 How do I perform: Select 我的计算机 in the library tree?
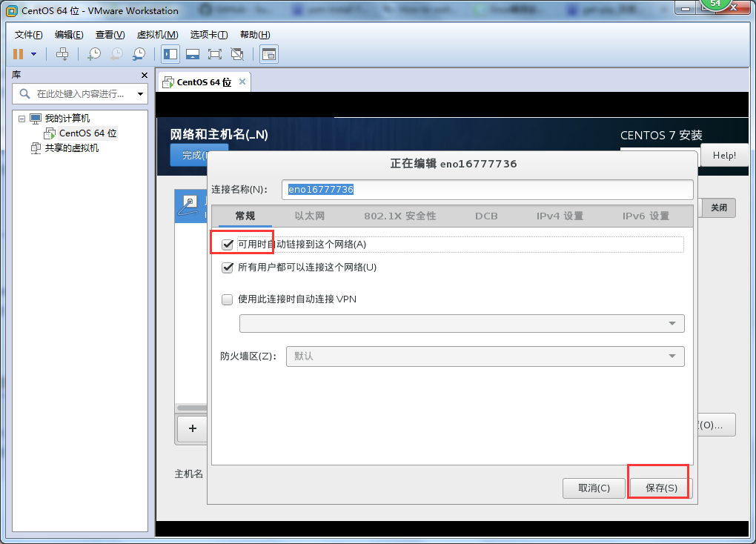coord(67,119)
